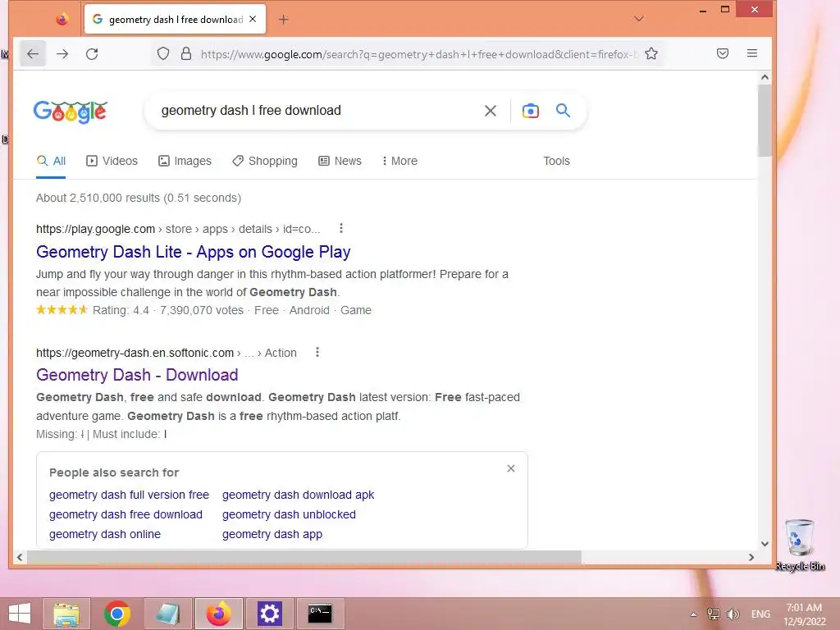Click the horizontal scrollbar left arrow
This screenshot has height=630, width=840.
point(20,557)
